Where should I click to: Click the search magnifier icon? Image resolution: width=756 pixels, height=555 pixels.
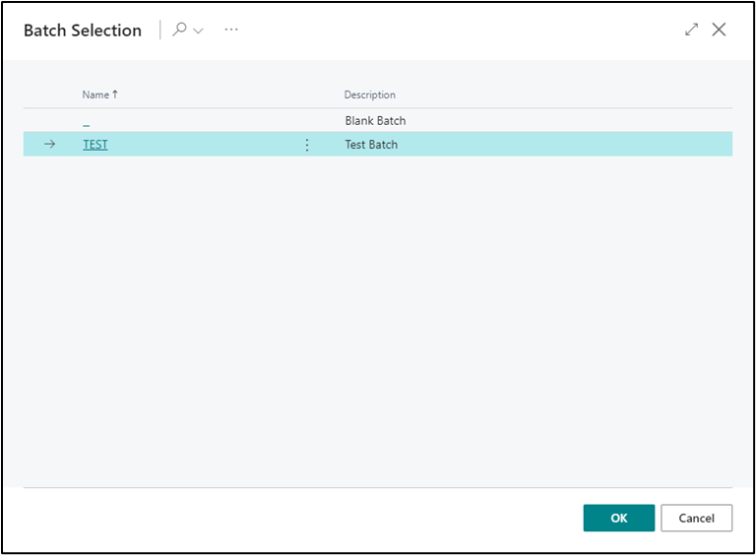(179, 30)
